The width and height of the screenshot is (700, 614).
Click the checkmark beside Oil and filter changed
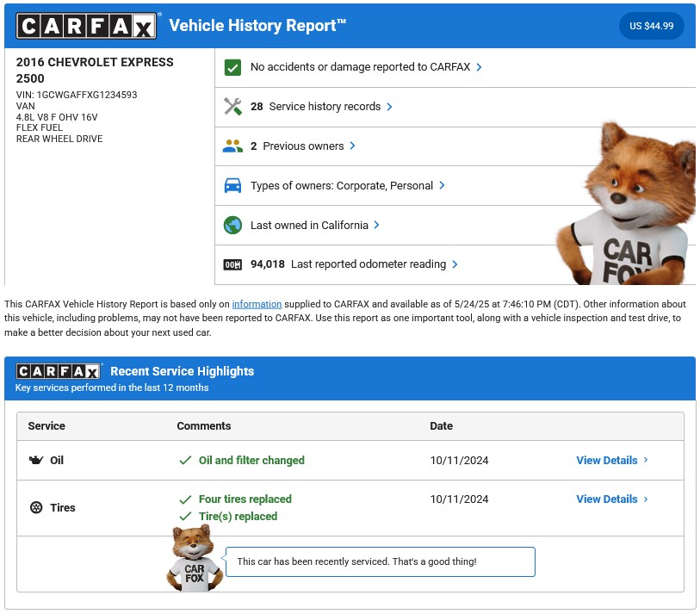point(185,461)
